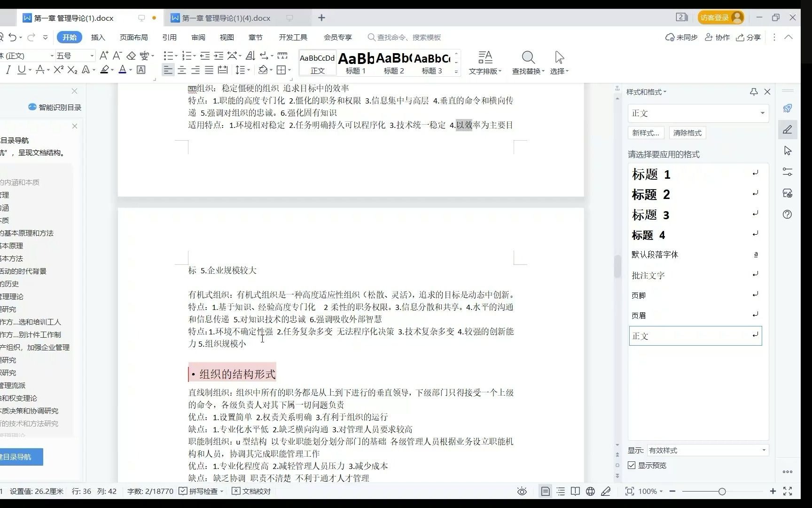Click the decrease indent icon

205,56
